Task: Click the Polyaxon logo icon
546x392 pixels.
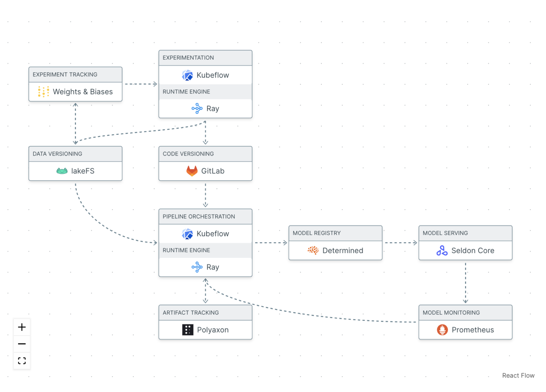Action: click(x=188, y=330)
